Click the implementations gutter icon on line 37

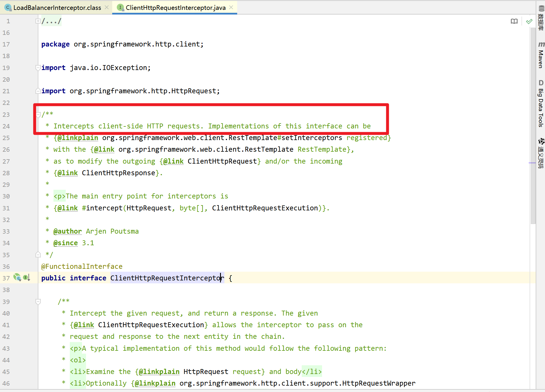[x=17, y=278]
